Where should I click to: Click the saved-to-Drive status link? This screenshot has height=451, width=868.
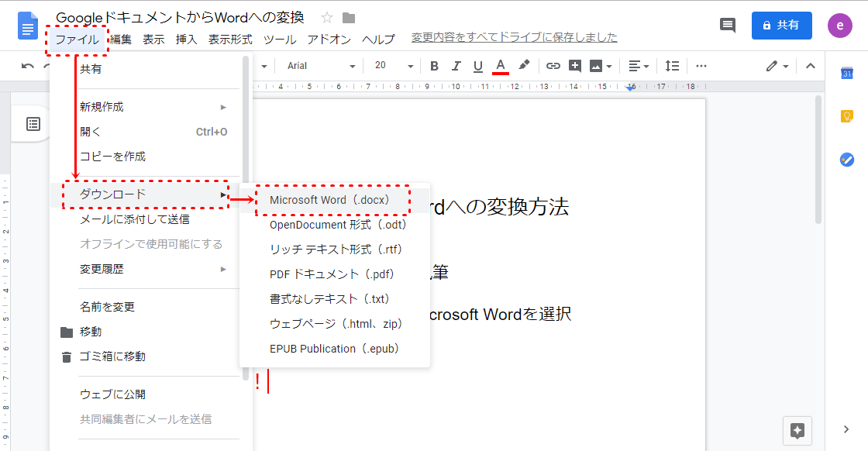click(x=514, y=37)
